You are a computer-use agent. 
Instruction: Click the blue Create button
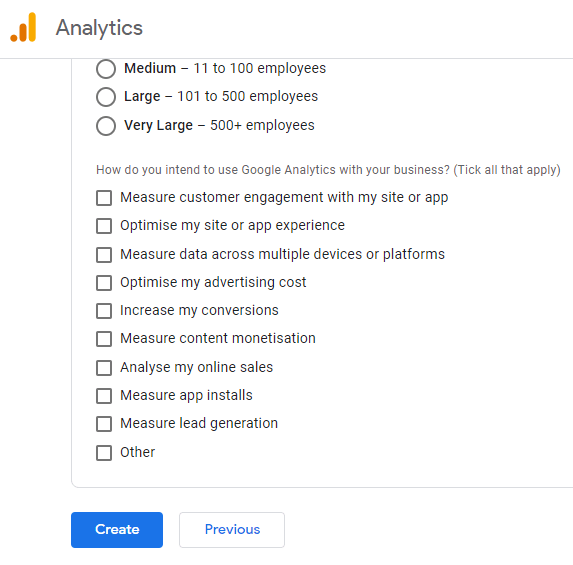point(117,530)
